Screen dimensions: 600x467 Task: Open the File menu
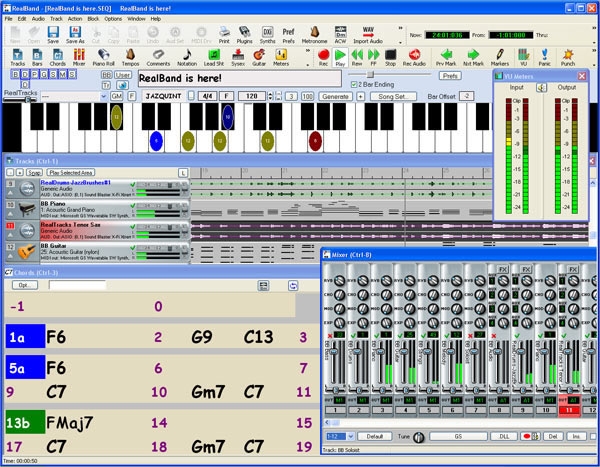(8, 19)
